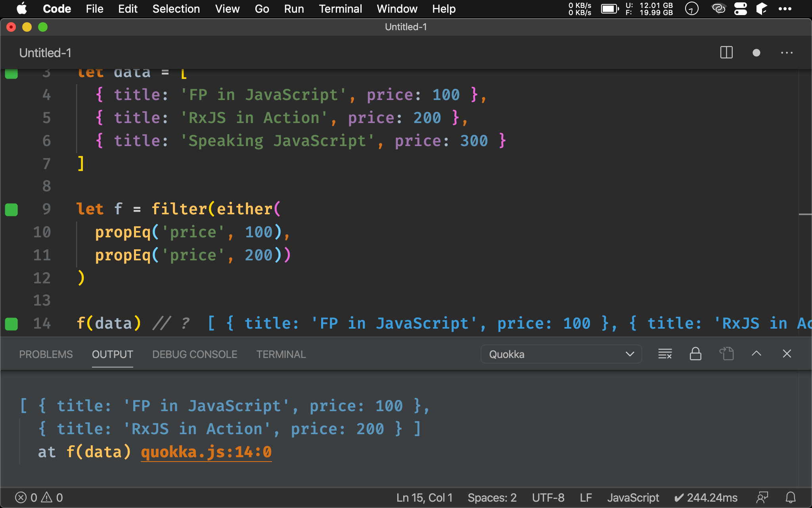This screenshot has width=812, height=508.
Task: Change file encoding UTF-8
Action: [548, 498]
